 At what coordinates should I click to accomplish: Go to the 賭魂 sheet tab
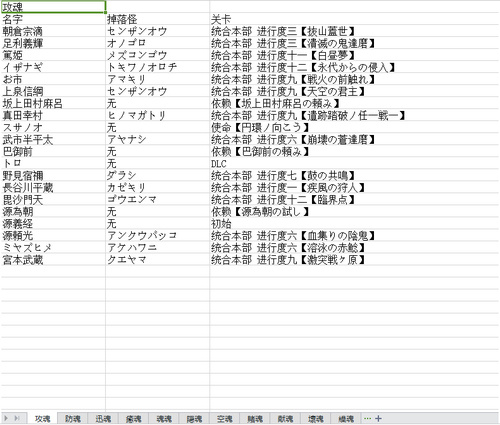click(x=255, y=419)
